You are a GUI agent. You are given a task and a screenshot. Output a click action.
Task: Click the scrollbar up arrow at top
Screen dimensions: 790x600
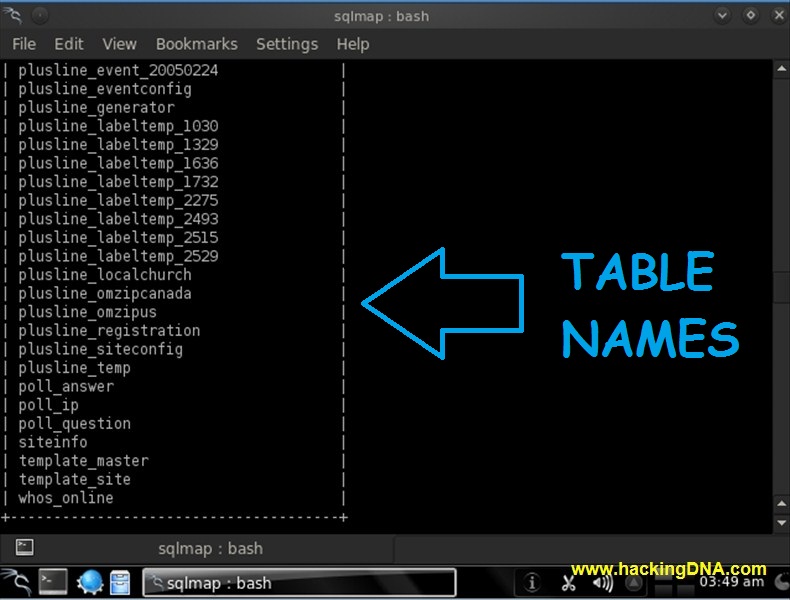tap(781, 69)
